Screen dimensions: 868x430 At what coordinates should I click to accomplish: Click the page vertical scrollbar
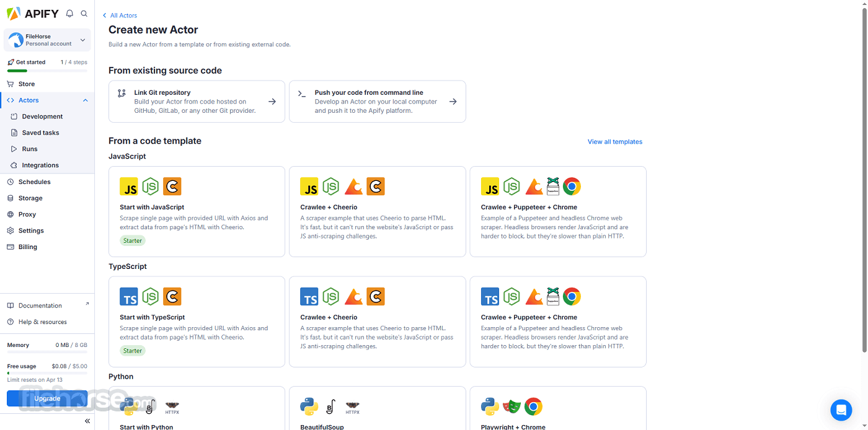click(864, 180)
